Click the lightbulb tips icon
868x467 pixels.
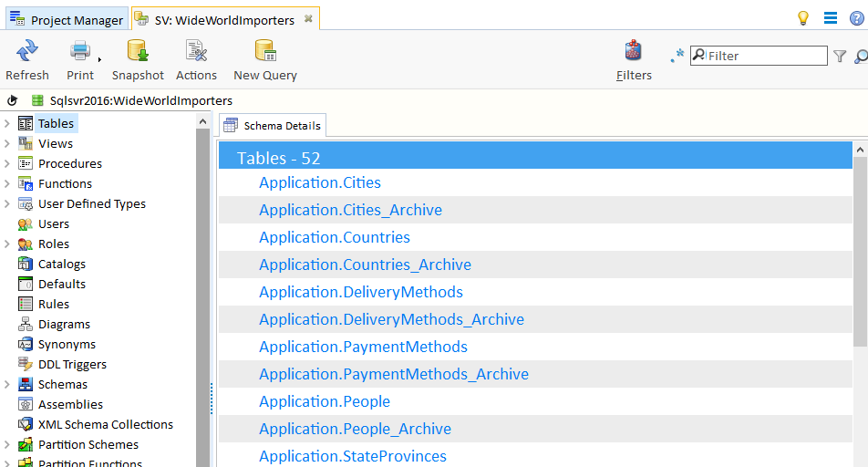pyautogui.click(x=802, y=18)
